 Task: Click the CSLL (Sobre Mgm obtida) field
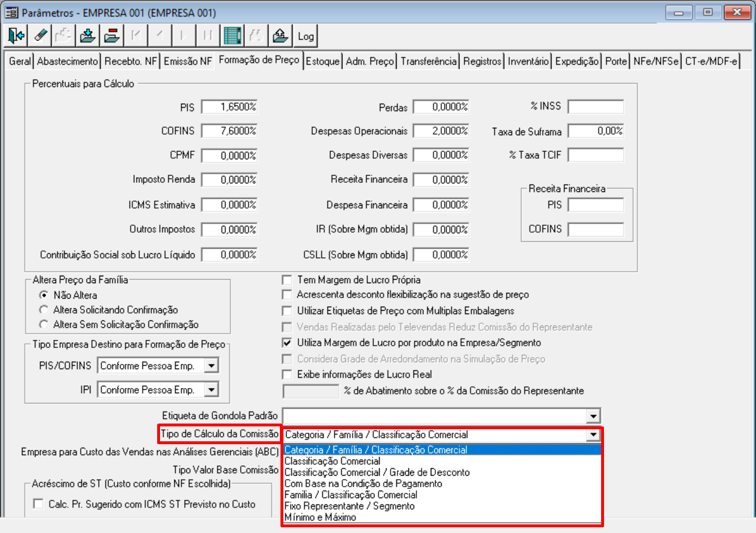point(441,254)
